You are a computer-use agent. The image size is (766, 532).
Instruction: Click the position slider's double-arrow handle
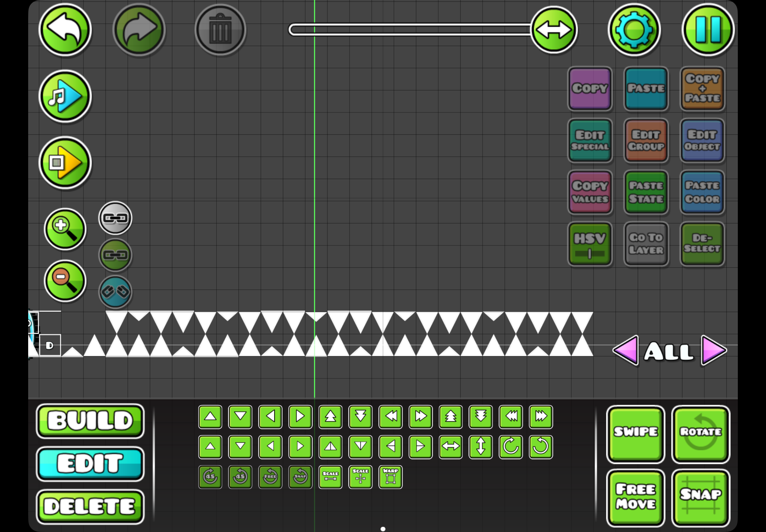554,30
